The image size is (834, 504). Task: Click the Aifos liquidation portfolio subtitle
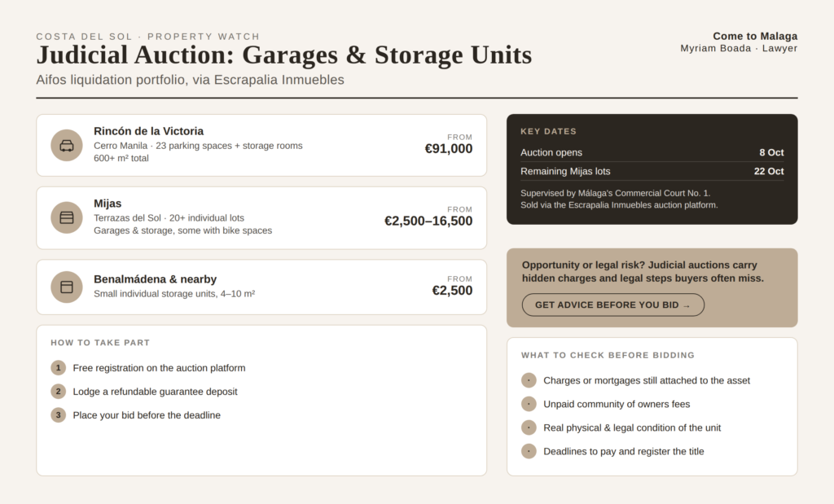[190, 80]
